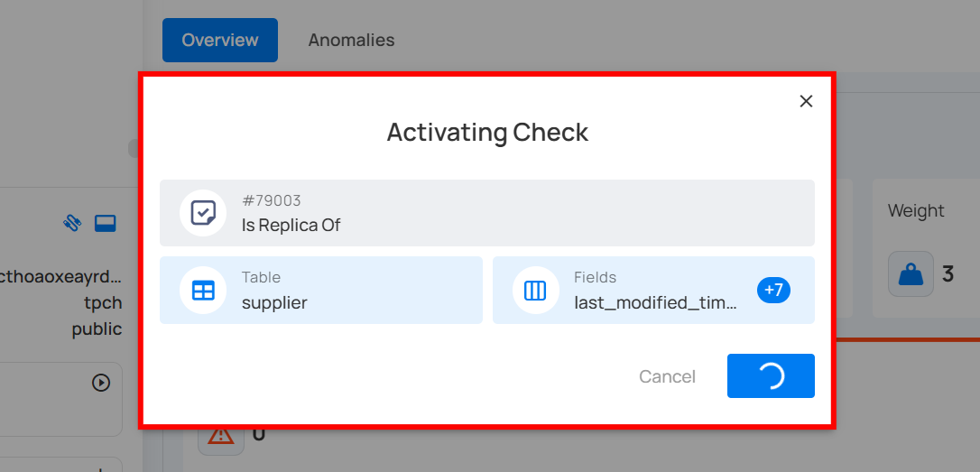Close the Activating Check dialog
This screenshot has width=980, height=472.
coord(806,101)
